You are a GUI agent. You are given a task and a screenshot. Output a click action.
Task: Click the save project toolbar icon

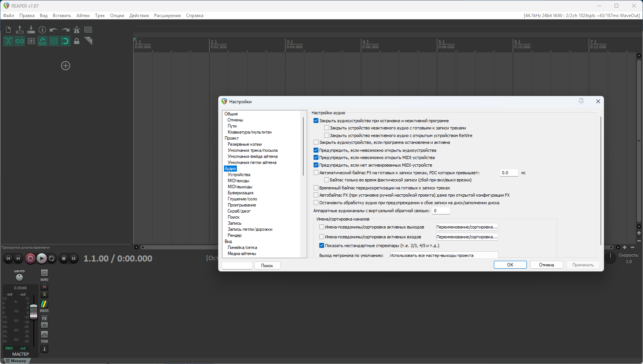(31, 30)
